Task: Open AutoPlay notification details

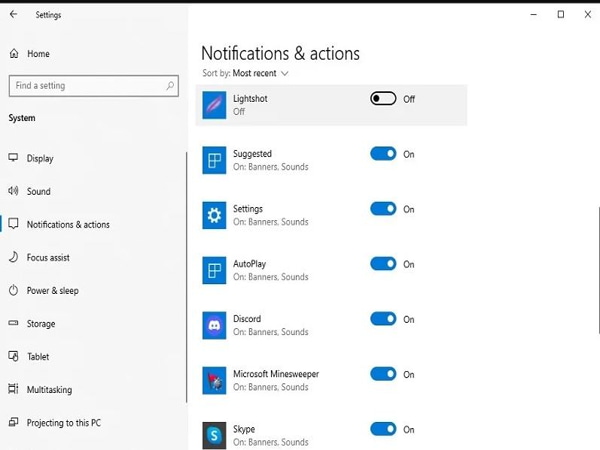Action: pos(331,271)
